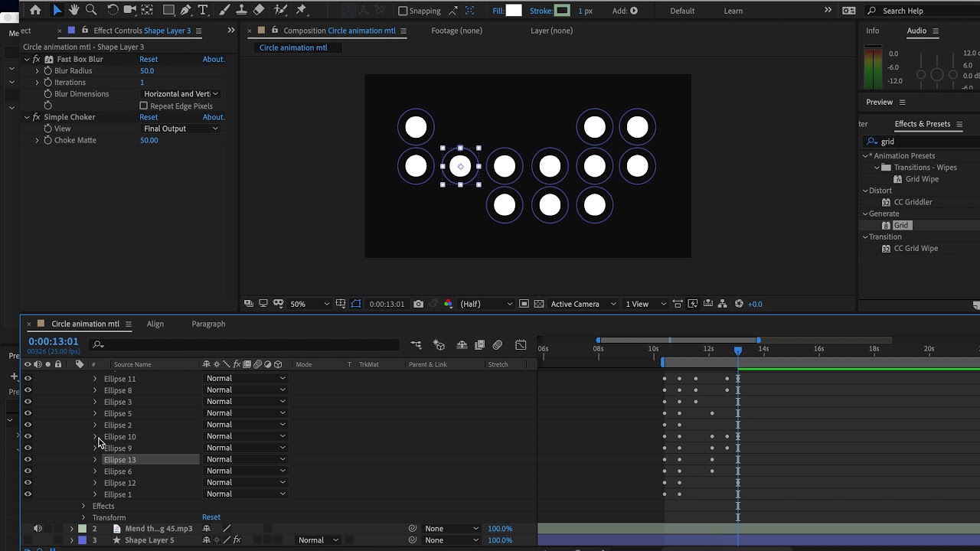Open the 50% magnification dropdown
Image resolution: width=980 pixels, height=551 pixels.
(x=310, y=304)
